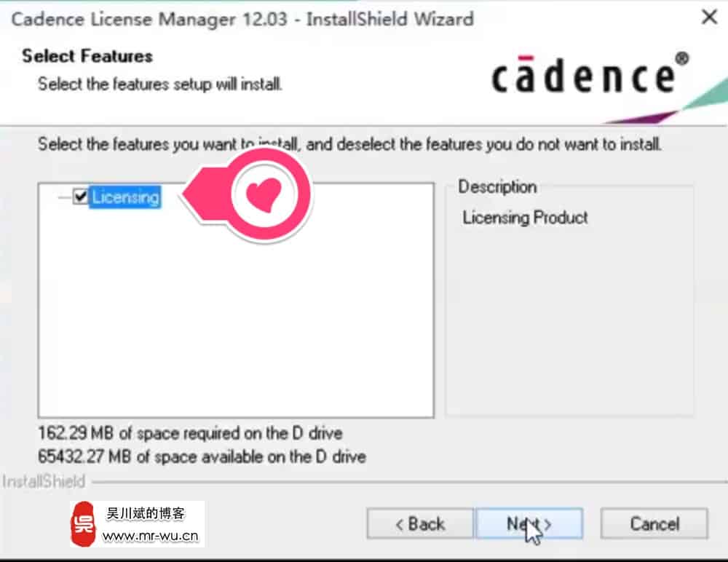Click the Select Features heading
This screenshot has width=728, height=562.
coord(87,56)
